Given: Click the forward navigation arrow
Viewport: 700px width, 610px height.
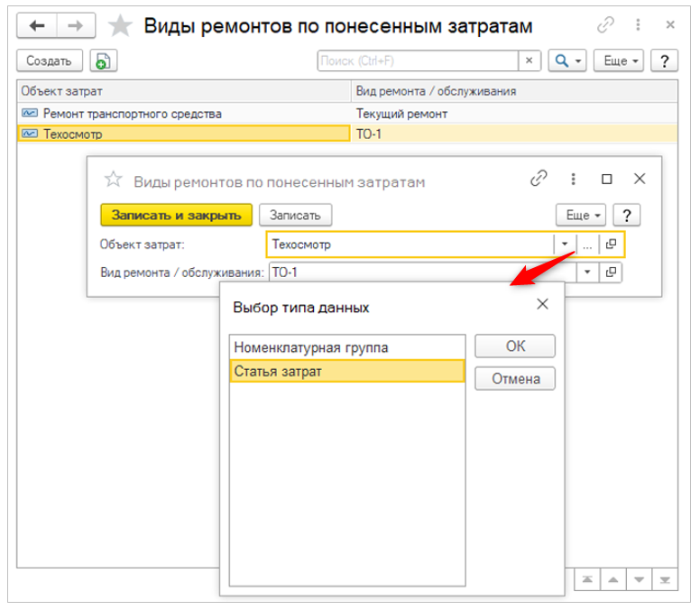Looking at the screenshot, I should coord(75,26).
